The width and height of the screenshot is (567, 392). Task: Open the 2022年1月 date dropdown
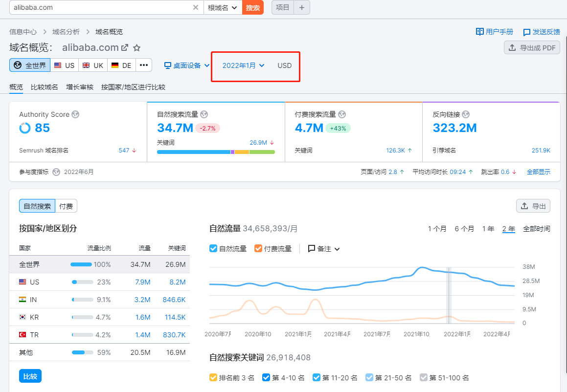tap(243, 65)
